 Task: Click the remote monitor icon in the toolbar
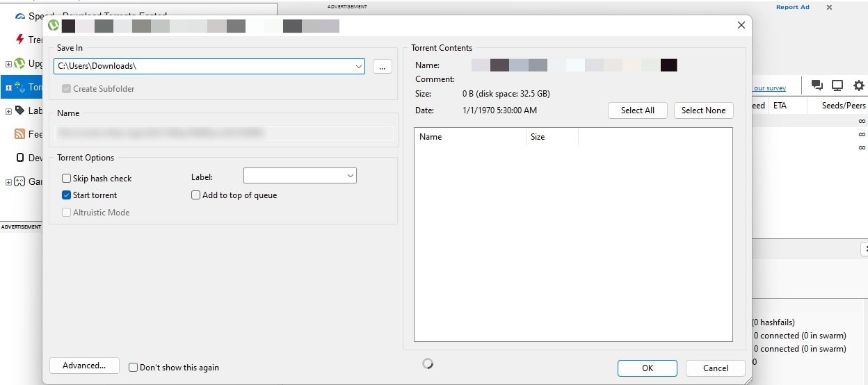pyautogui.click(x=837, y=85)
